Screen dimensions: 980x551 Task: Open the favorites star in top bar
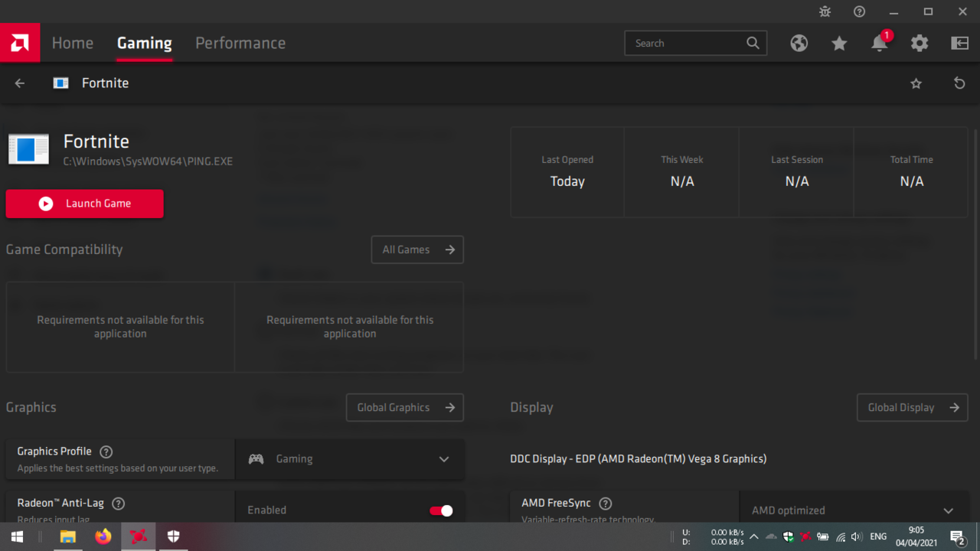tap(839, 44)
